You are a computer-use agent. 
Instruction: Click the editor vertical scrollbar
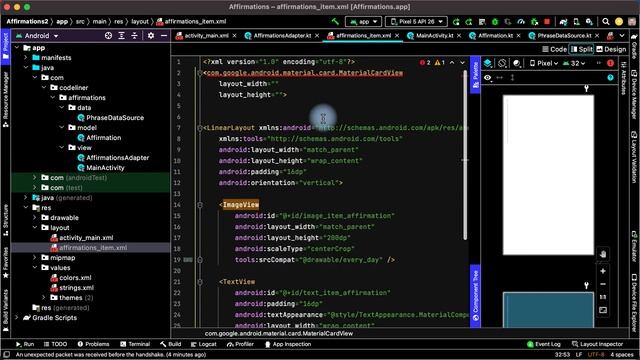[465, 155]
